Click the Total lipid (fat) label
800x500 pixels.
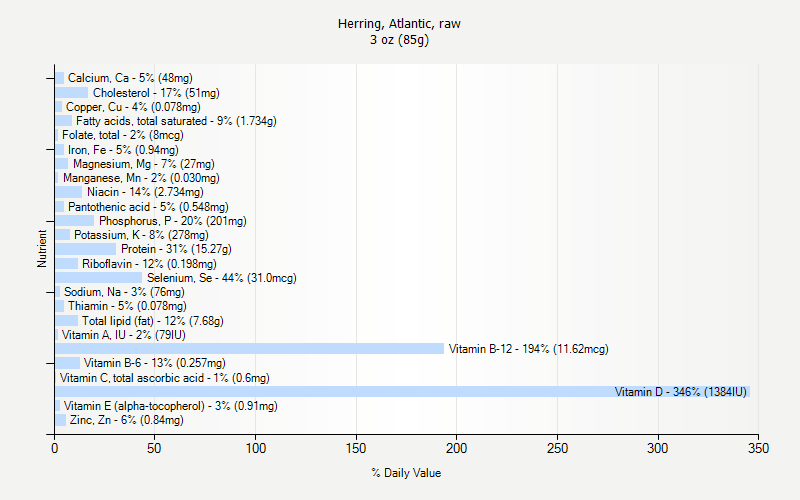(152, 321)
